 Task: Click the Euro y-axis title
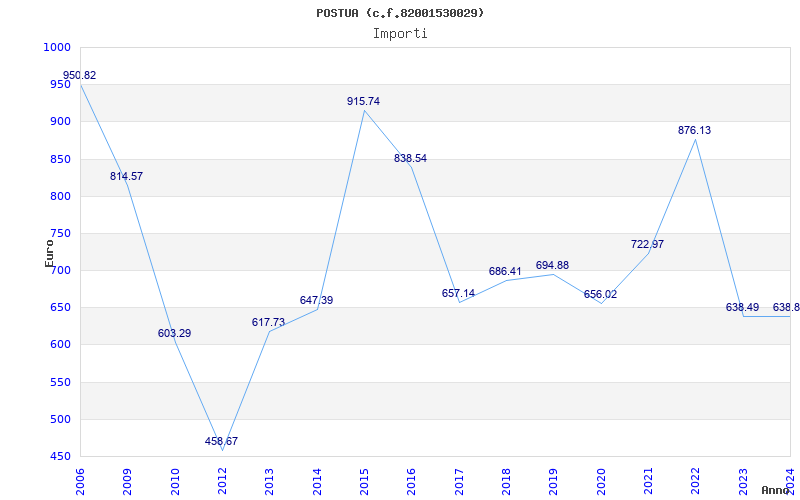coord(49,254)
